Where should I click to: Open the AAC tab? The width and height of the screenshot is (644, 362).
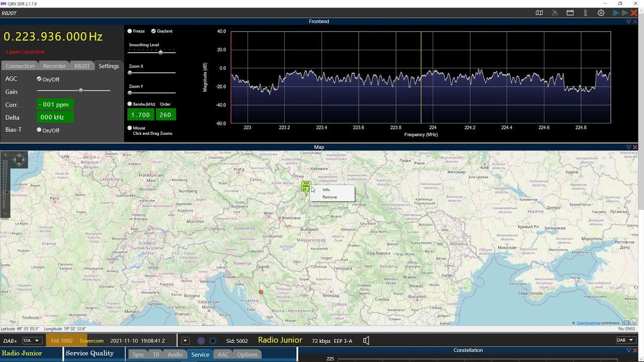click(x=223, y=354)
